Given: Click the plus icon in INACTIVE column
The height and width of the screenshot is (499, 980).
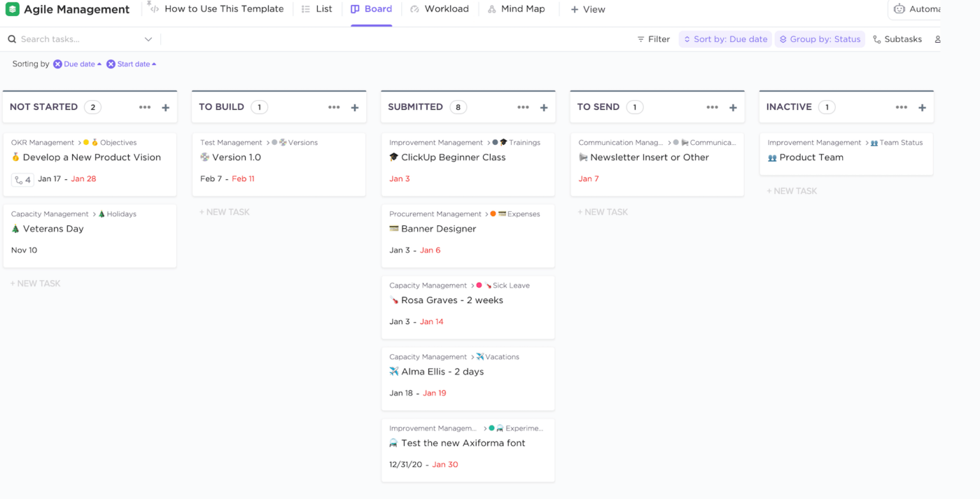Looking at the screenshot, I should 922,108.
